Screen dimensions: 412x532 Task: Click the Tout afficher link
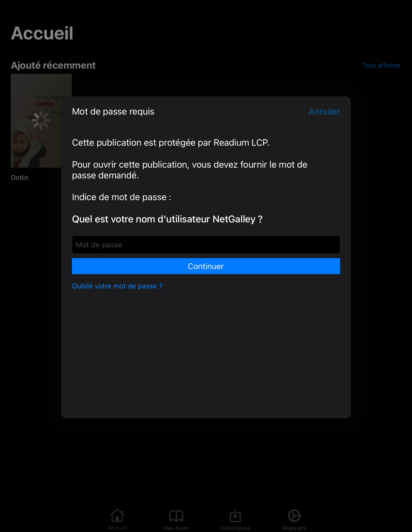click(382, 65)
